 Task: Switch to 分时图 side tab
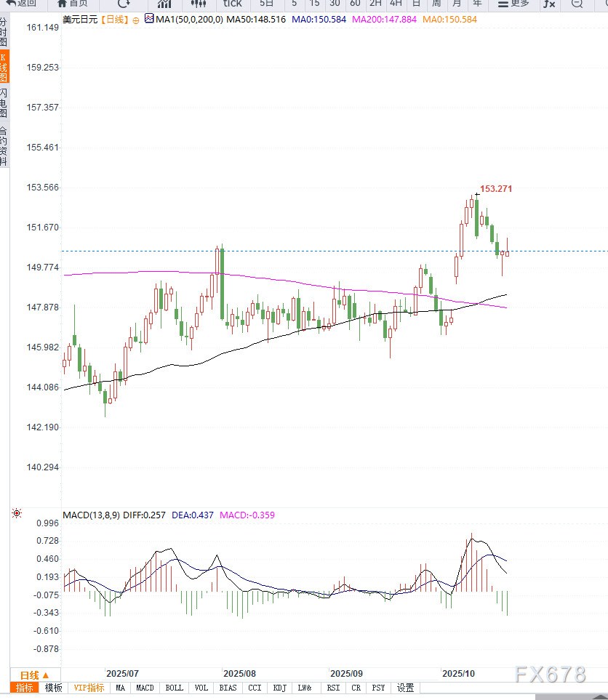(x=4, y=33)
